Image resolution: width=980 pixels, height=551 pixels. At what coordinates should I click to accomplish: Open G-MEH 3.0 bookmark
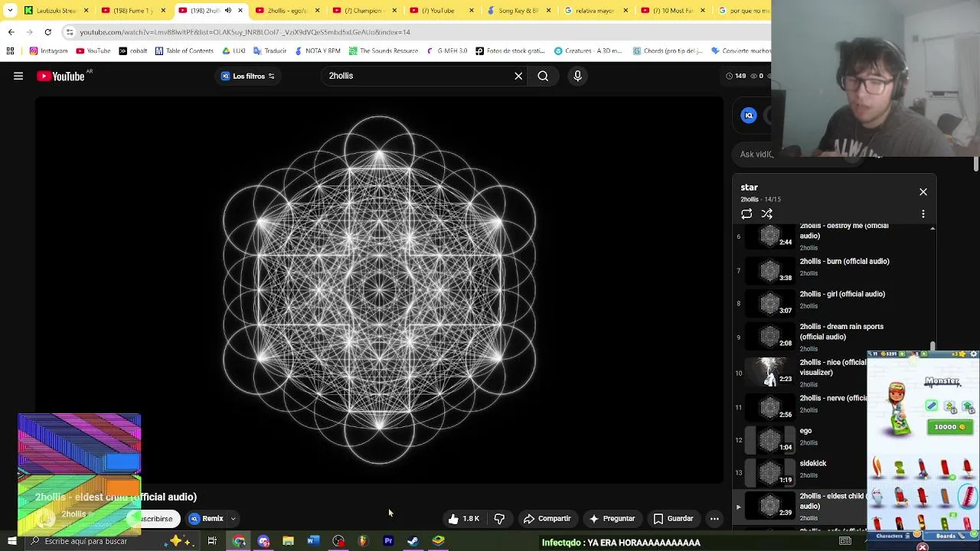click(x=446, y=51)
